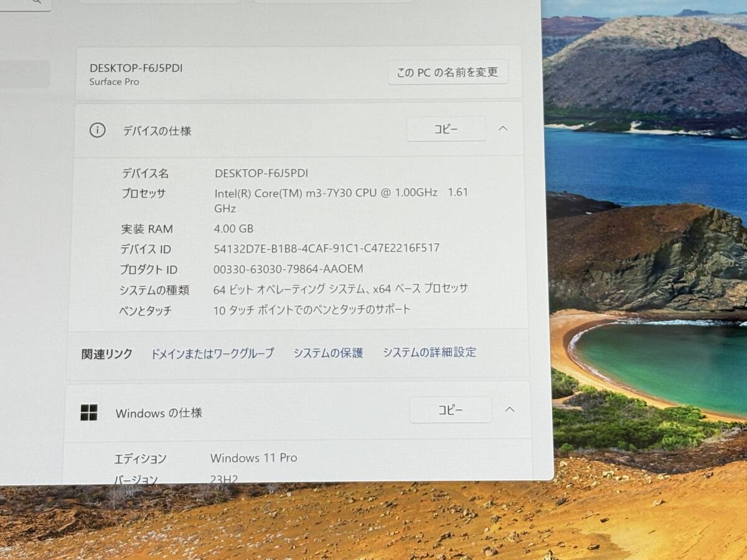Copy Windows specifications with コピー button
Viewport: 747px width, 560px height.
click(450, 410)
